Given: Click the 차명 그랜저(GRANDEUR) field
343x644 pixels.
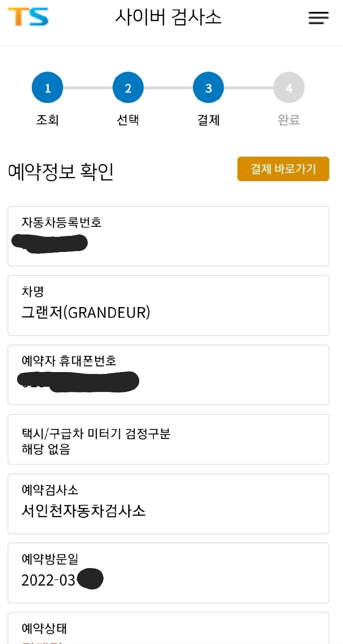Looking at the screenshot, I should tap(168, 306).
